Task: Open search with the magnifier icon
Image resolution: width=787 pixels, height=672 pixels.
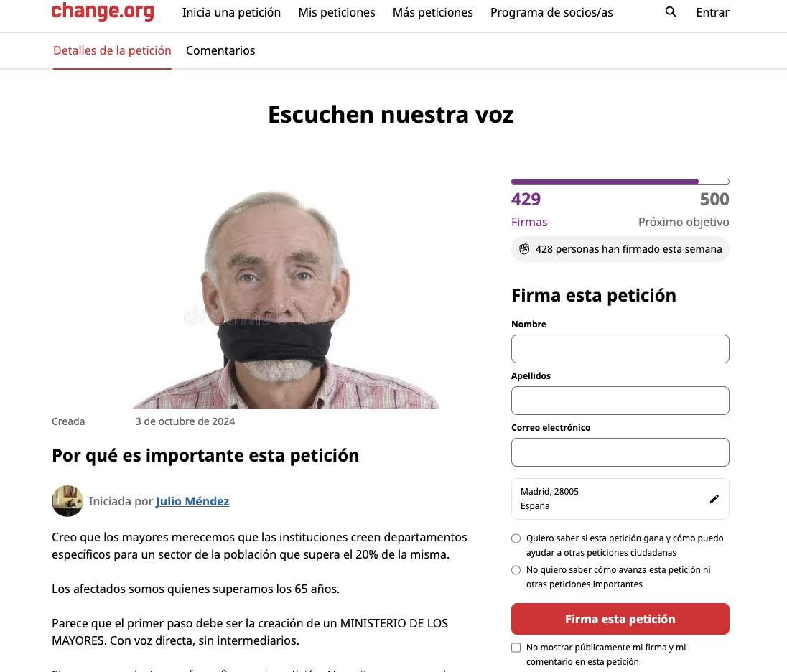Action: tap(671, 12)
